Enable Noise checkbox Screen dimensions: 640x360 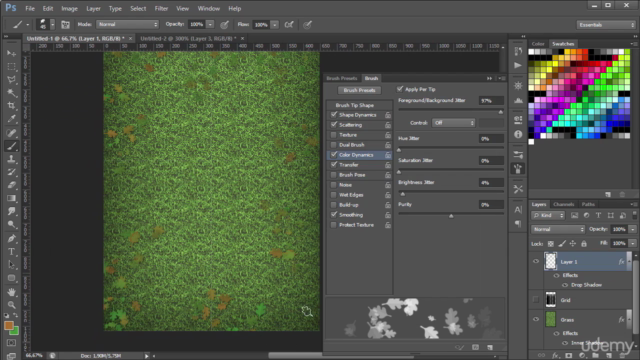tap(334, 185)
